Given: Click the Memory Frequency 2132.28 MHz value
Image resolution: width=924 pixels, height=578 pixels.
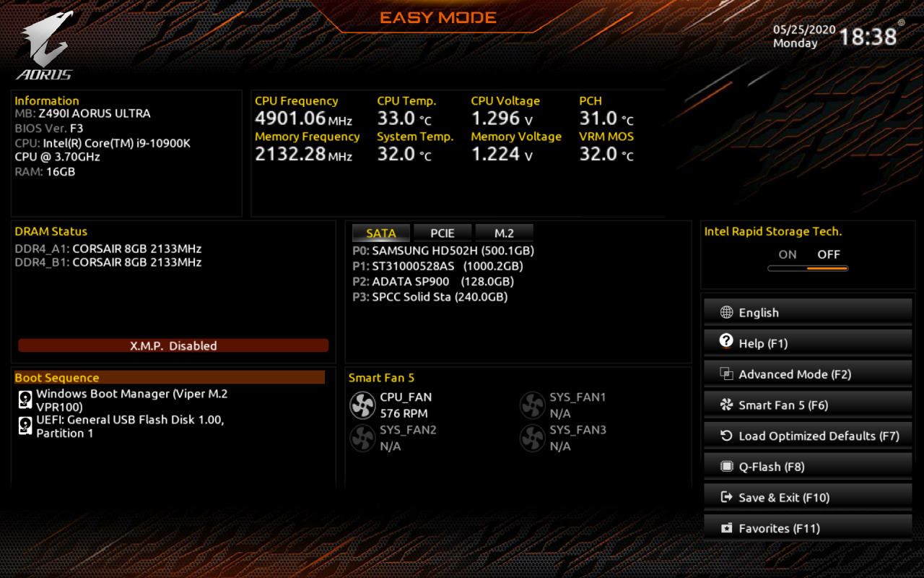Looking at the screenshot, I should (303, 154).
